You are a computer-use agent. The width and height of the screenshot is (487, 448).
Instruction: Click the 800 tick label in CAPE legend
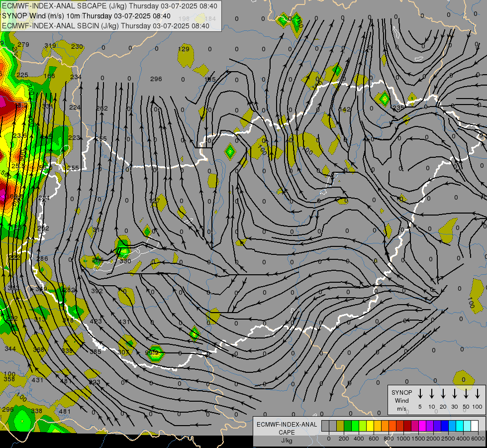point(389,439)
